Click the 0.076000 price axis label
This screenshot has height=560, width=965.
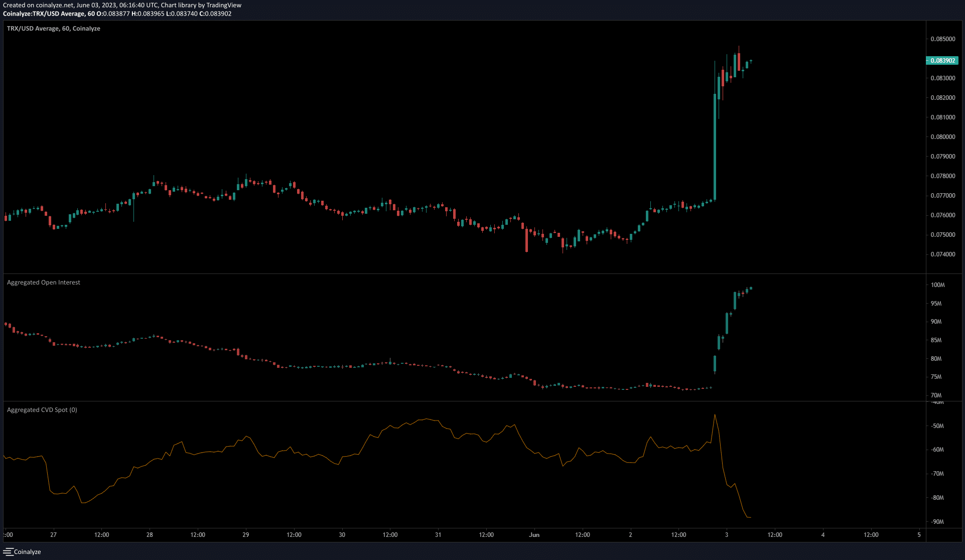943,215
